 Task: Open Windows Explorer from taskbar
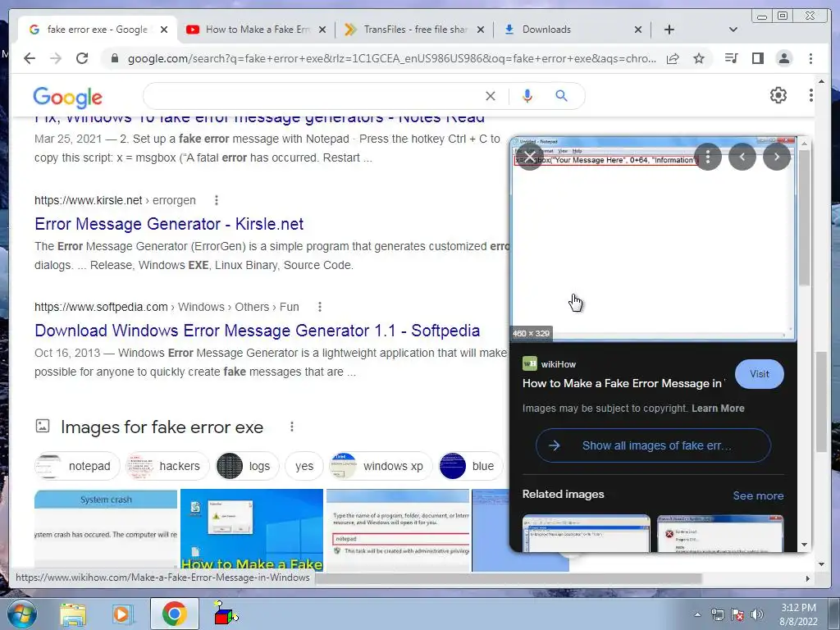coord(73,614)
